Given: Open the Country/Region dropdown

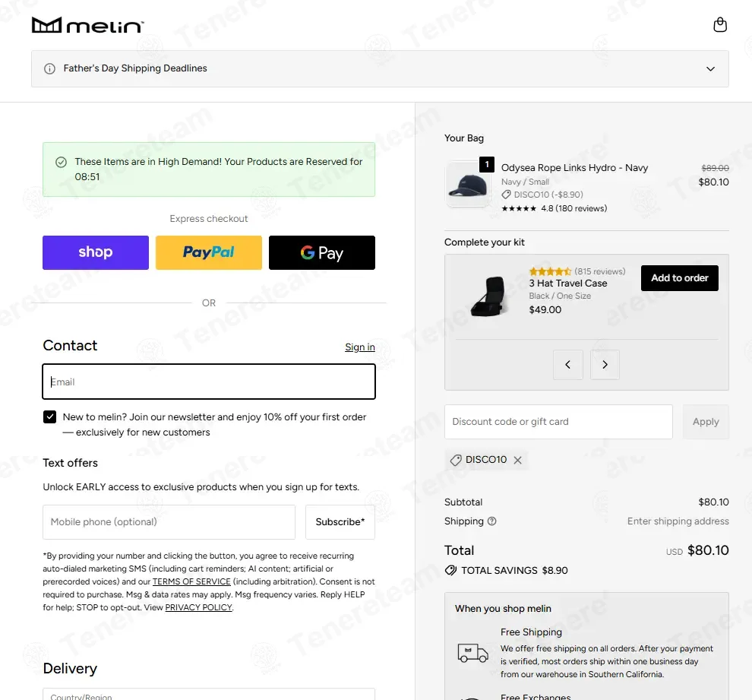Looking at the screenshot, I should 209,694.
